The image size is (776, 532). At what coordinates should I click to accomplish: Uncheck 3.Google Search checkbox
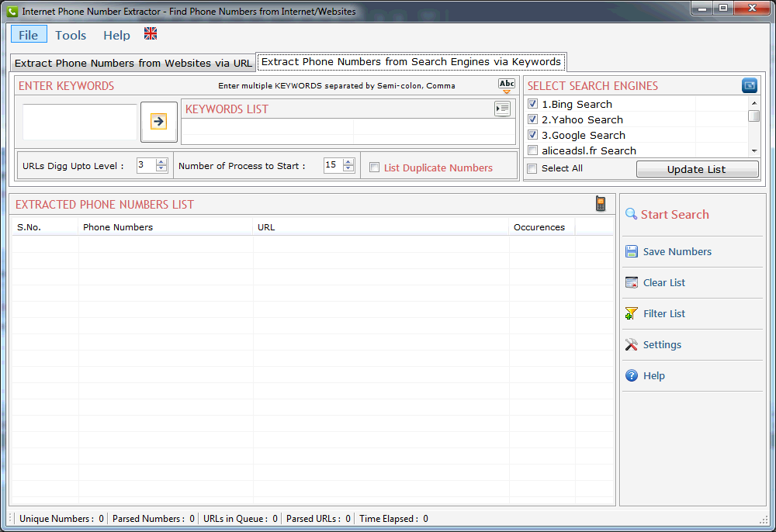pos(532,134)
